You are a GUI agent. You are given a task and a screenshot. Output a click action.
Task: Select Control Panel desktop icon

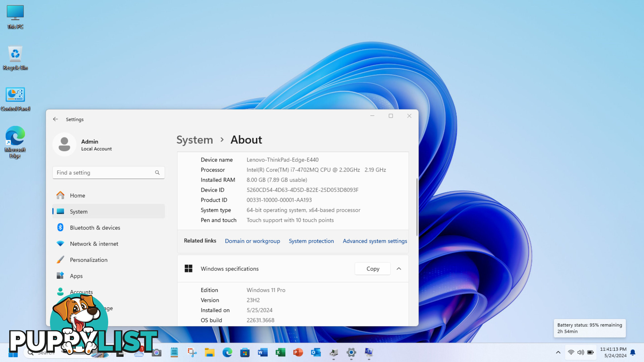pos(15,99)
